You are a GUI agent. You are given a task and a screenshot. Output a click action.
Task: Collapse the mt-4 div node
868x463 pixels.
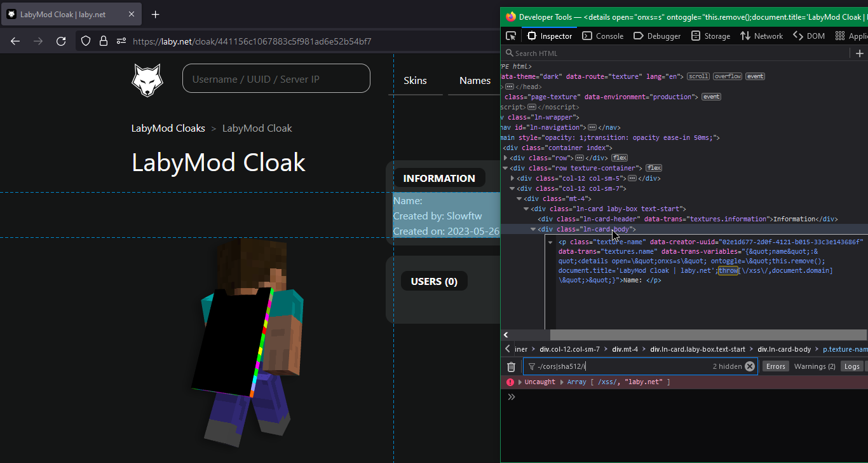tap(520, 198)
